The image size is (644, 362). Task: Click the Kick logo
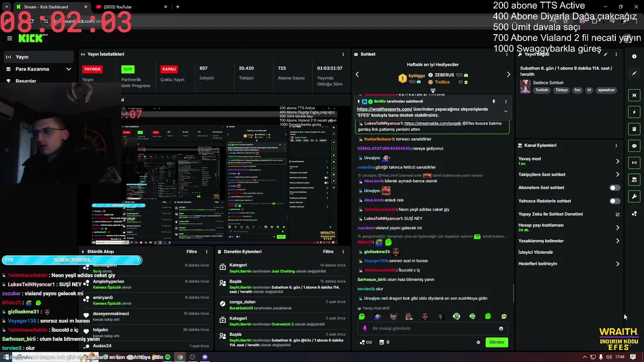click(x=31, y=38)
